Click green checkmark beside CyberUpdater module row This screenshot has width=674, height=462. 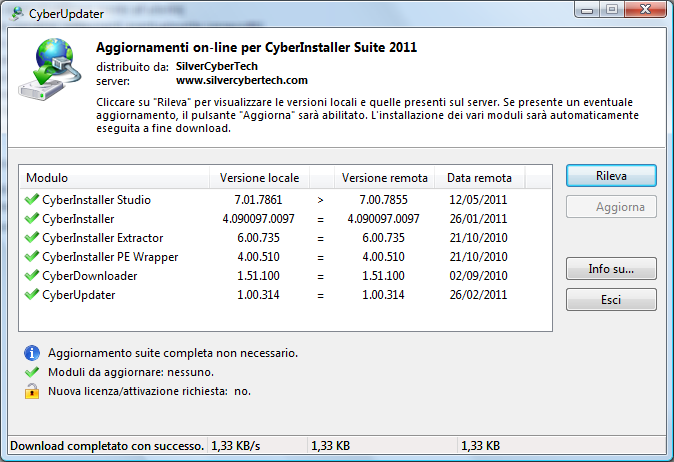coord(32,294)
